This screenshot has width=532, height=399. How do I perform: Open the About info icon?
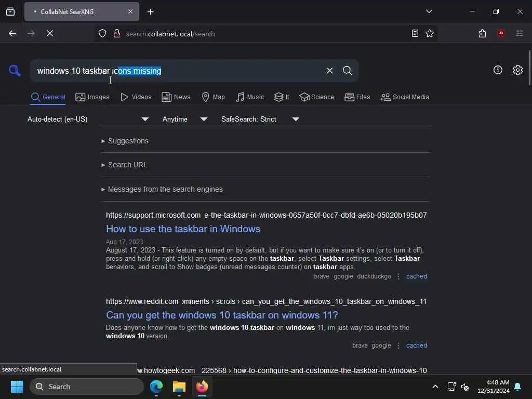498,70
